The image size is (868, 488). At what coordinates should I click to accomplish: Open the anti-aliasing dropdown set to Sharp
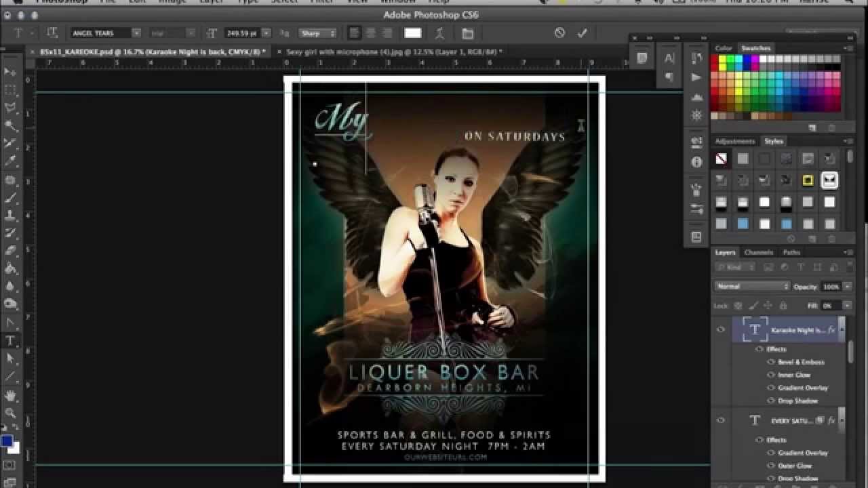317,33
